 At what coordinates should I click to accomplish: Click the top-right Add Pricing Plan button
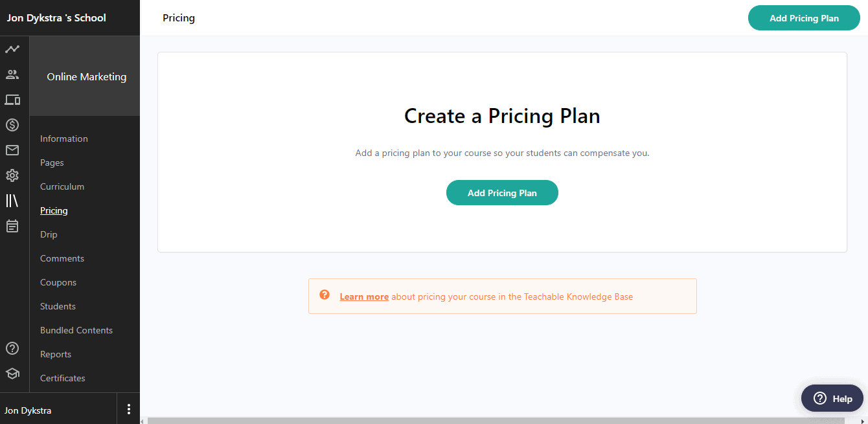coord(804,18)
